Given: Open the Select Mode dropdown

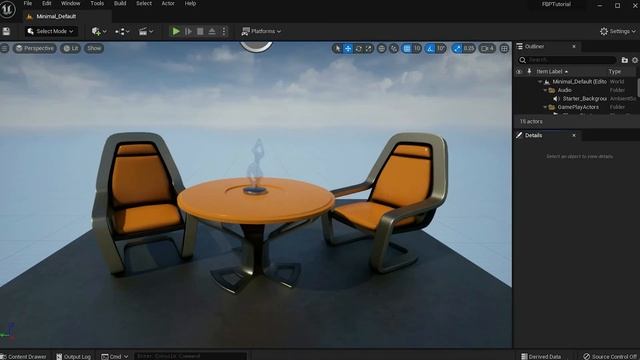Looking at the screenshot, I should click(51, 31).
